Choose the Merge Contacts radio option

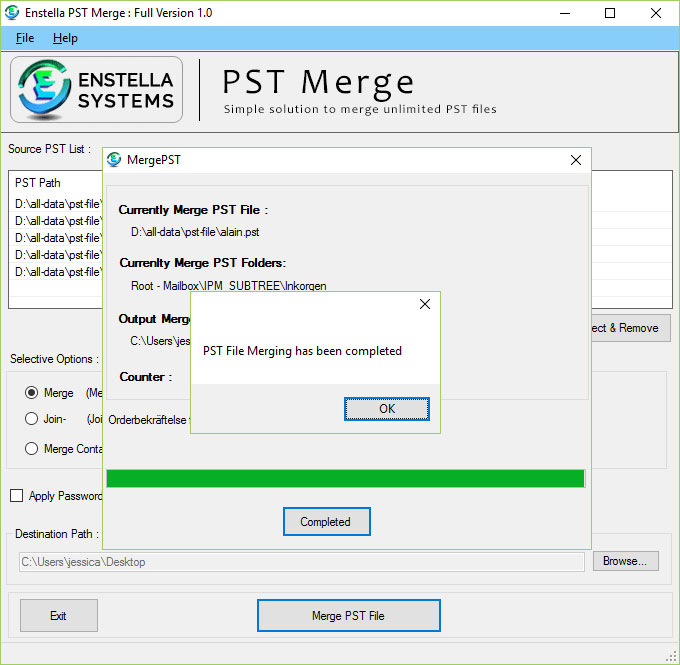32,449
